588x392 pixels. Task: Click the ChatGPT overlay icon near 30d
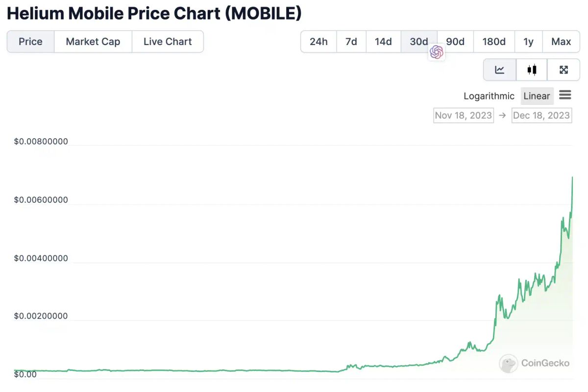(436, 52)
